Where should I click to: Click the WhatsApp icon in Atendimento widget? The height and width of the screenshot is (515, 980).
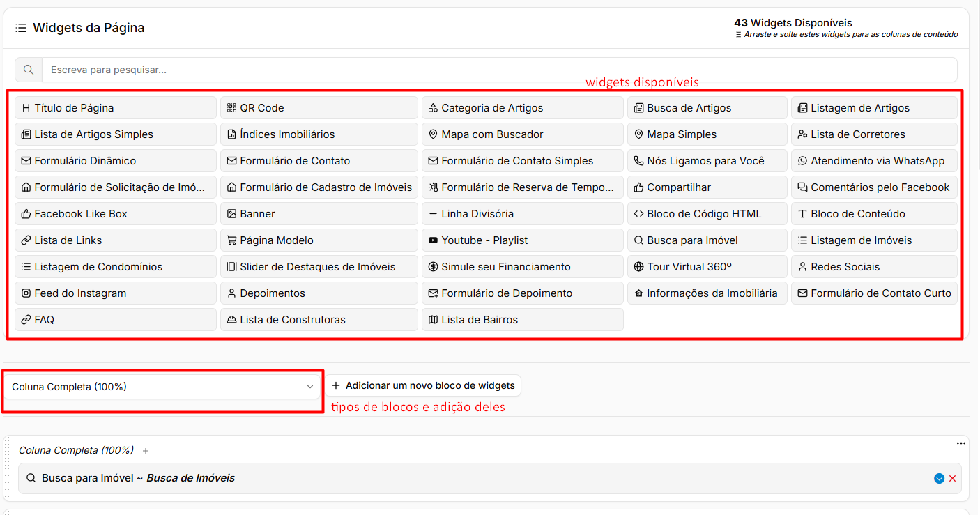click(x=802, y=161)
